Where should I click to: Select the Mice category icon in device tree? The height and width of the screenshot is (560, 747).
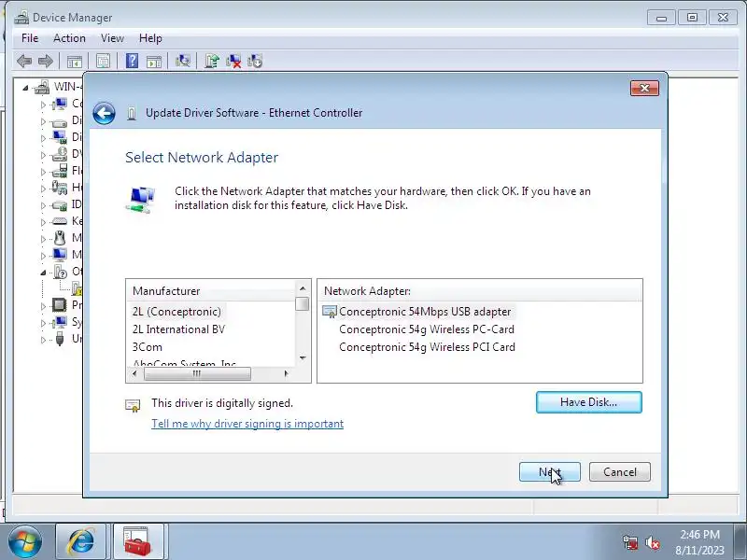[x=60, y=238]
